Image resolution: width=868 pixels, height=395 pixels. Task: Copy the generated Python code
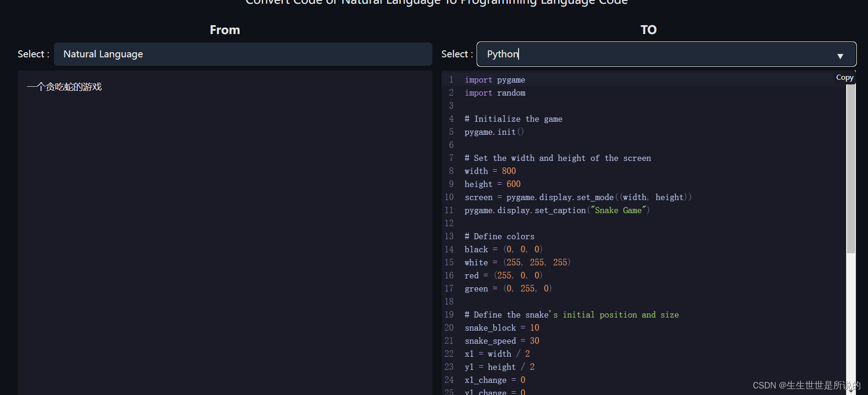click(x=844, y=77)
